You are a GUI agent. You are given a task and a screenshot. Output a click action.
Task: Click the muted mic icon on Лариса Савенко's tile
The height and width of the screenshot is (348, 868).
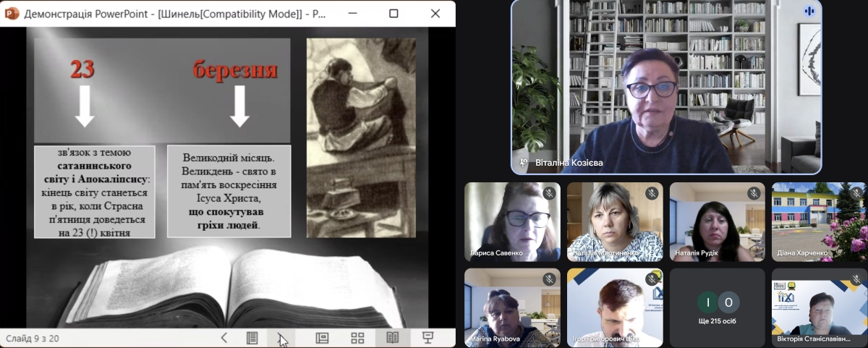coord(549,193)
